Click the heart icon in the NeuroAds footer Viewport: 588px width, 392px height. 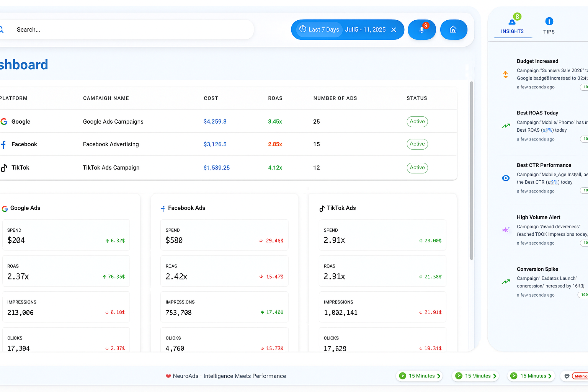pos(168,376)
